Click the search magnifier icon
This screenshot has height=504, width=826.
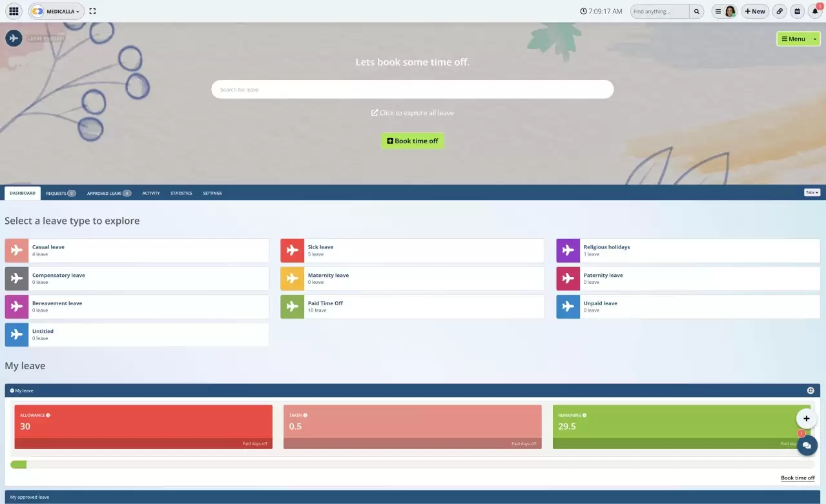point(696,11)
